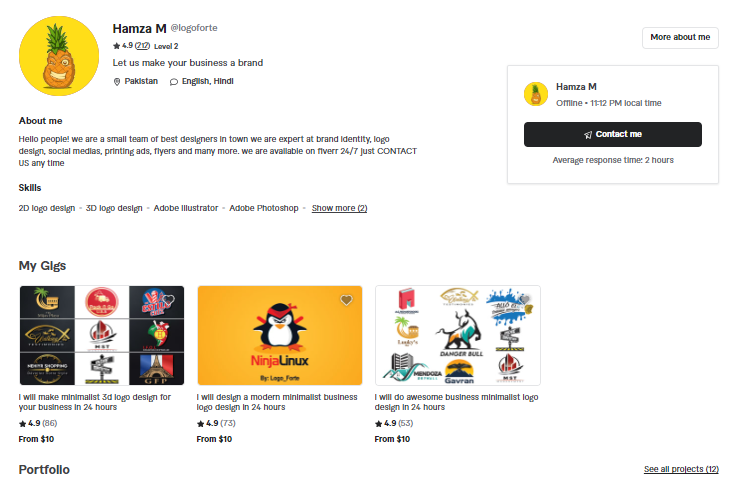The height and width of the screenshot is (483, 732).
Task: Open modern minimalist business logo gig title
Action: 277,402
